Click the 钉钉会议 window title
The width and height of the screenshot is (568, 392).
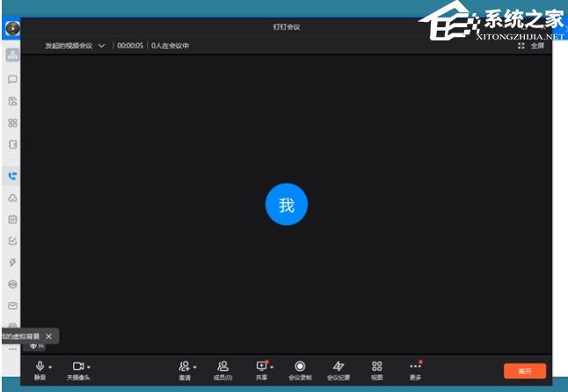click(287, 26)
